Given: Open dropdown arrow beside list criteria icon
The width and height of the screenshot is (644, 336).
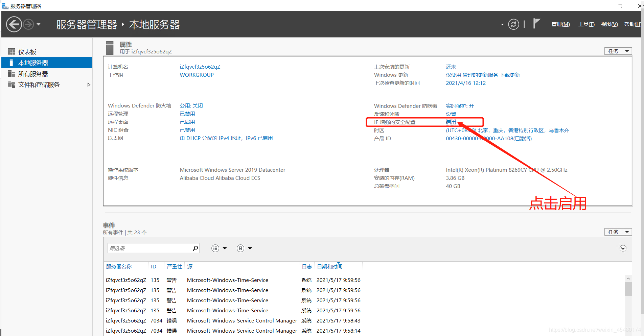Looking at the screenshot, I should tap(225, 248).
